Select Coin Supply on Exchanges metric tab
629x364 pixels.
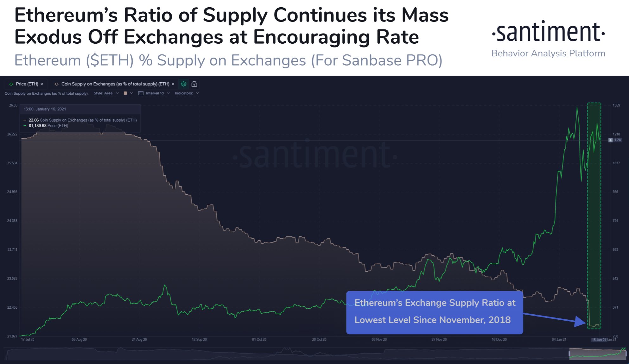[x=115, y=84]
